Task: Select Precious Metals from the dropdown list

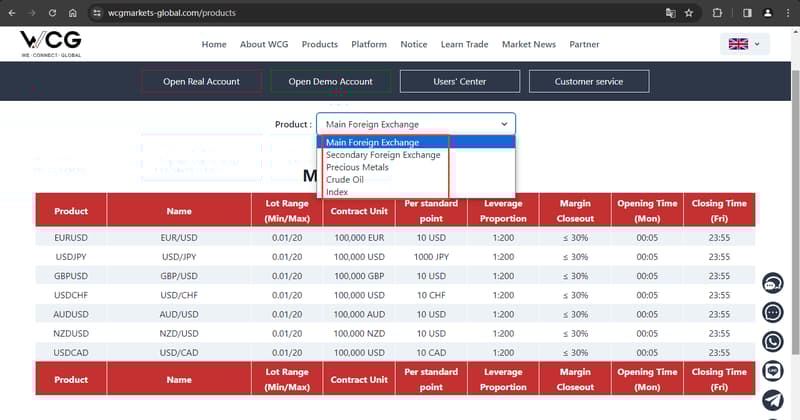Action: tap(357, 167)
